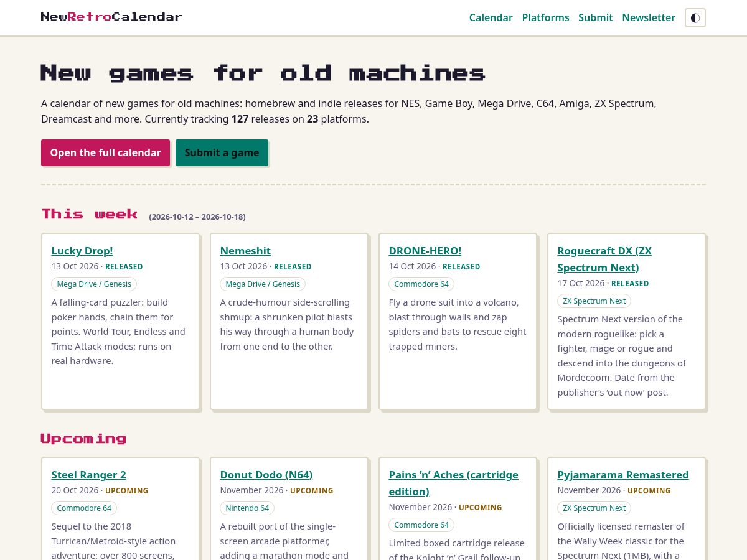Select ZX Spectrum Next tag on Pyjamarama Remastered
The image size is (747, 560).
[x=594, y=508]
